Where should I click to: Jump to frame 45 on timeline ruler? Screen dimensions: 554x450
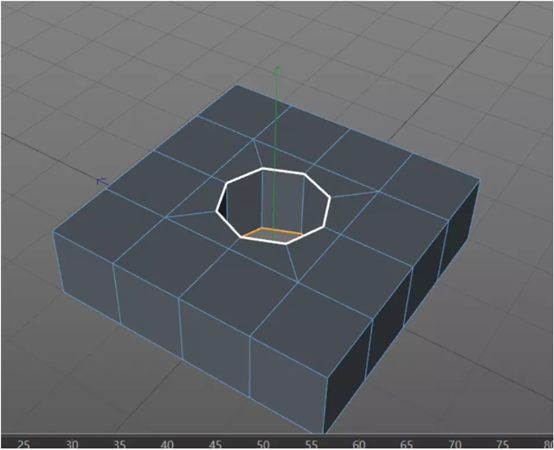tap(215, 444)
